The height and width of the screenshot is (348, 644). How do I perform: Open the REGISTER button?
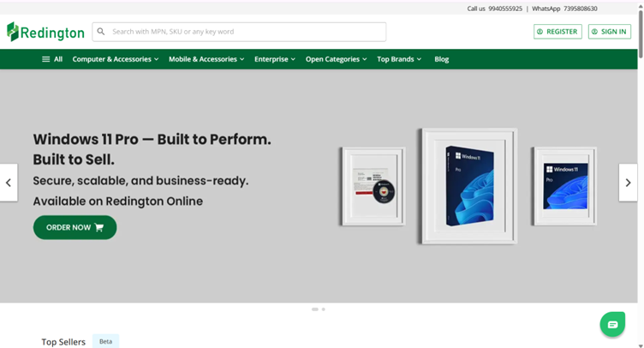[558, 32]
